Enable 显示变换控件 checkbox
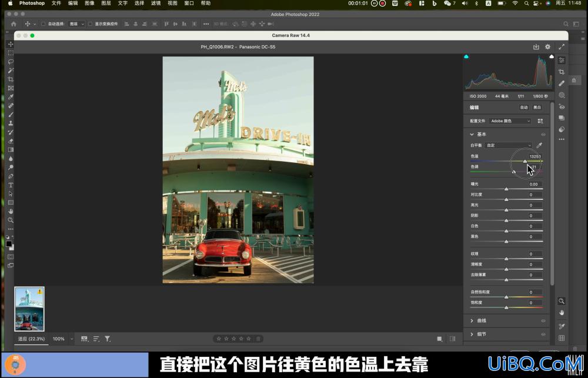Viewport: 588px width, 378px height. [x=90, y=24]
